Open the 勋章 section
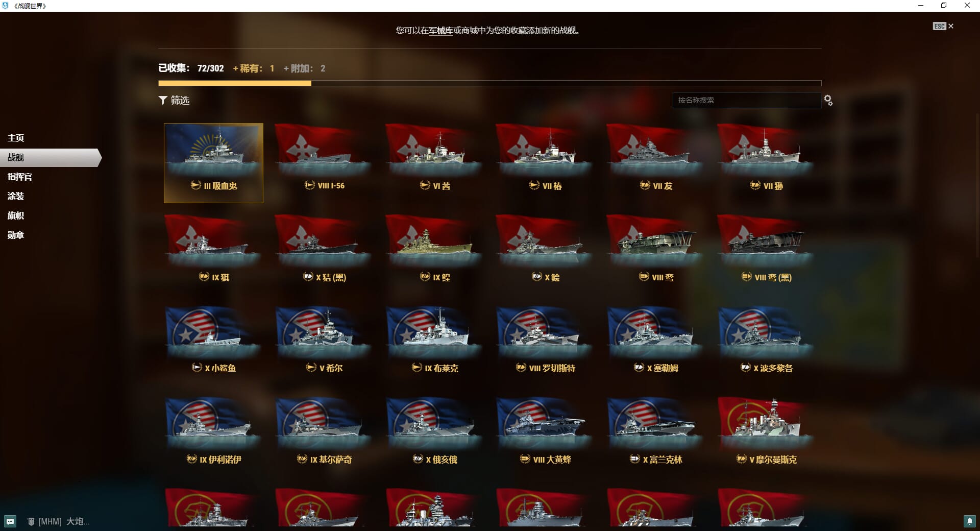The width and height of the screenshot is (980, 531). click(x=16, y=235)
